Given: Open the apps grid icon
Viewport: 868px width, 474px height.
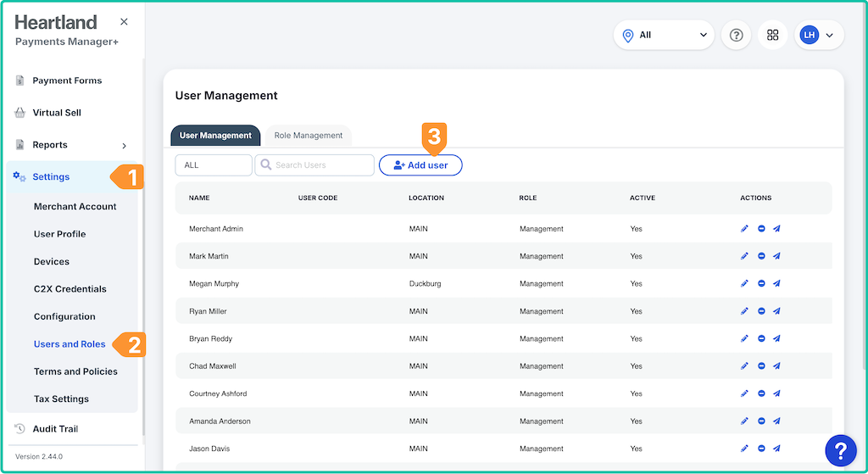Looking at the screenshot, I should click(x=772, y=35).
